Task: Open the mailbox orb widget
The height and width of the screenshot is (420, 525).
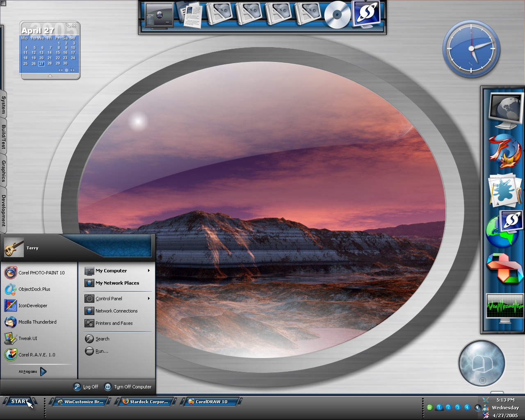Action: 482,363
